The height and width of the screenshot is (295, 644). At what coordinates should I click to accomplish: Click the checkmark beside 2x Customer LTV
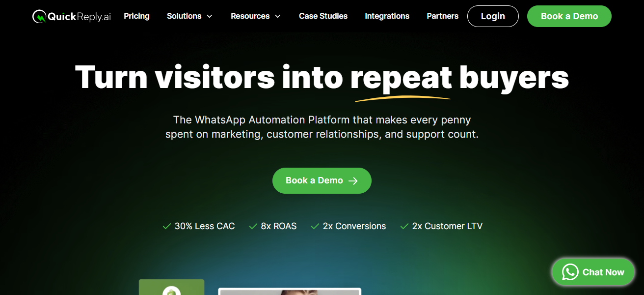tap(404, 226)
